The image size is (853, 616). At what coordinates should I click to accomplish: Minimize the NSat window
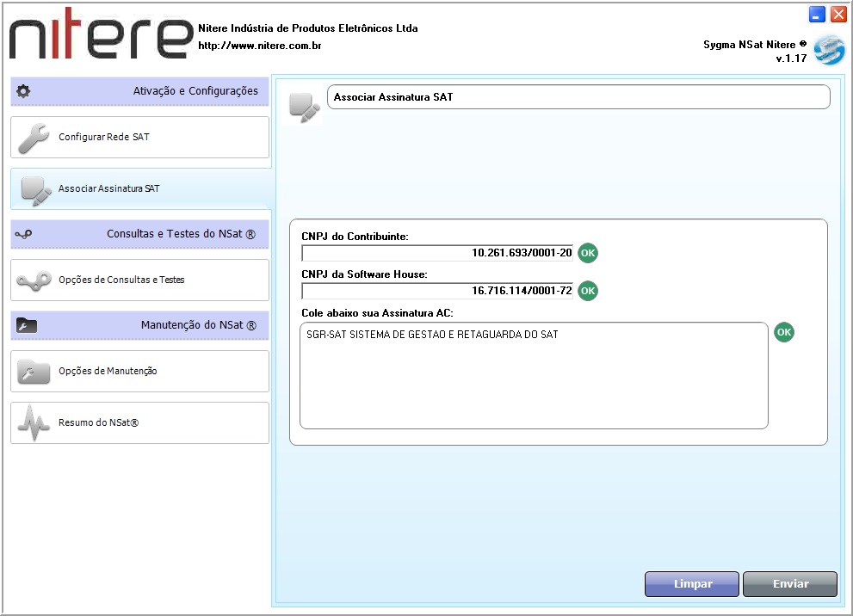tap(817, 14)
